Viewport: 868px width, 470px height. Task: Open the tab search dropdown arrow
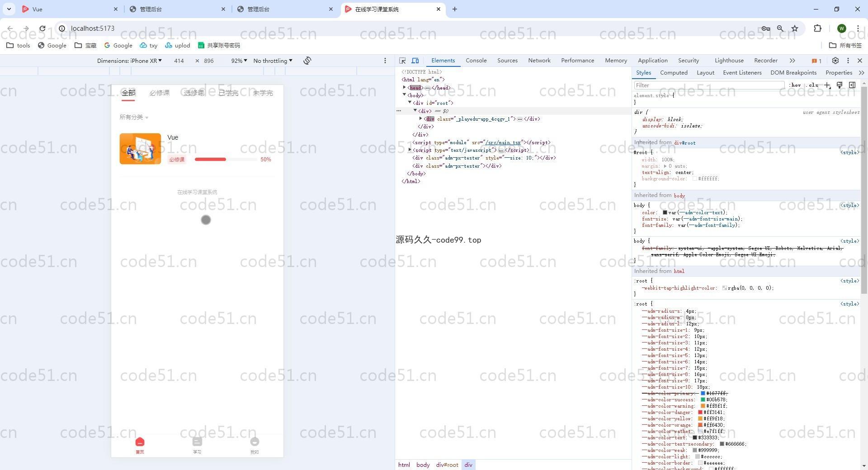[9, 9]
